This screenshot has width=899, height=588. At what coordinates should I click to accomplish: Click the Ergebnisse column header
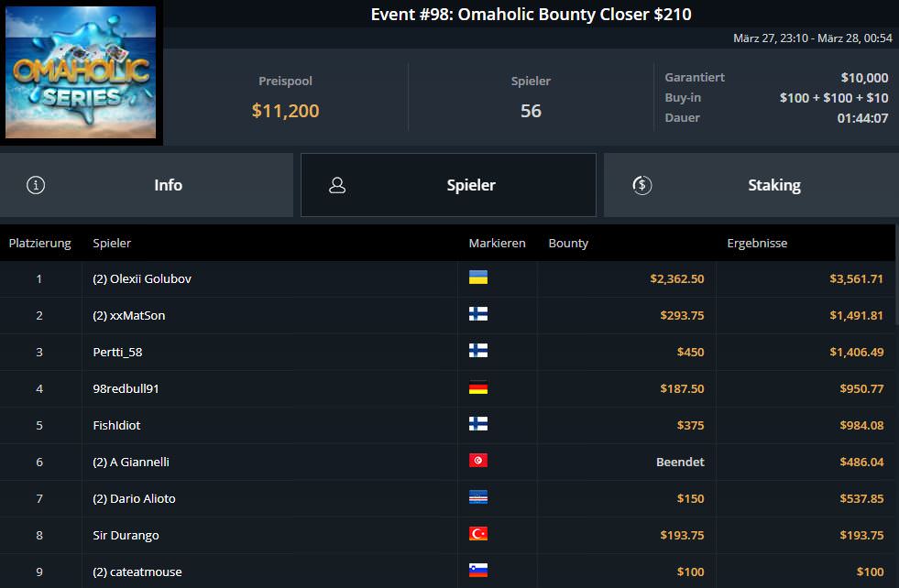click(757, 244)
